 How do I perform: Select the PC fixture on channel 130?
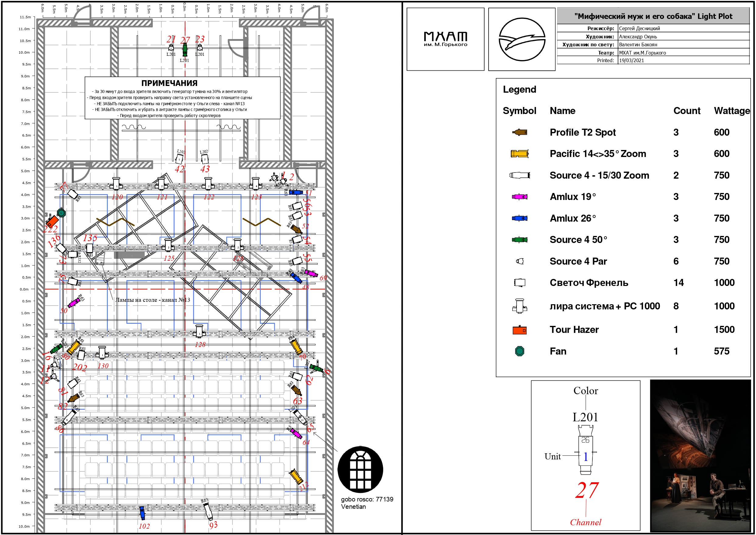tap(102, 353)
